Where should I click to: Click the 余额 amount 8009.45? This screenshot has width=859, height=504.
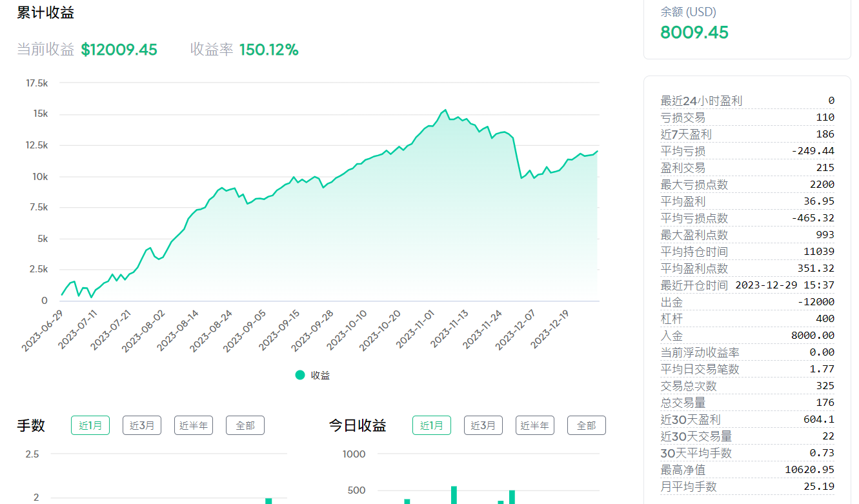[x=694, y=32]
